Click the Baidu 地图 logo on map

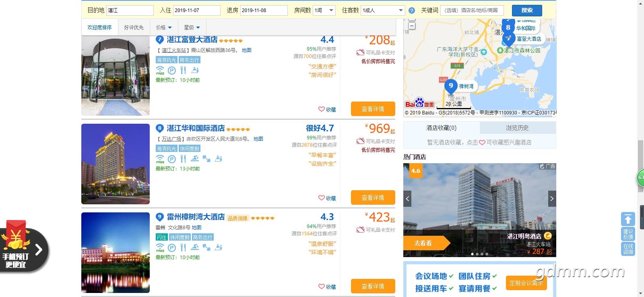point(420,103)
